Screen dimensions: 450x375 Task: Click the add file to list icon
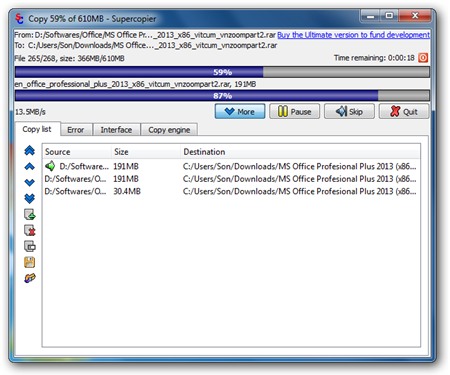point(30,214)
